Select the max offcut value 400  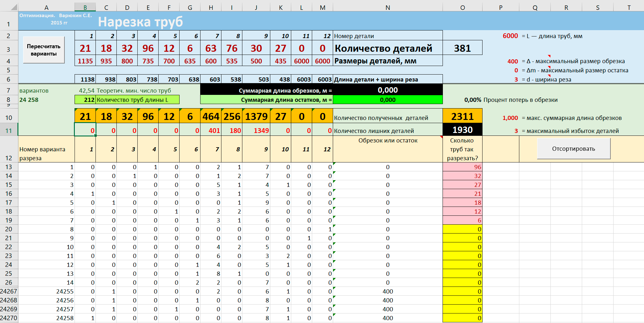512,61
